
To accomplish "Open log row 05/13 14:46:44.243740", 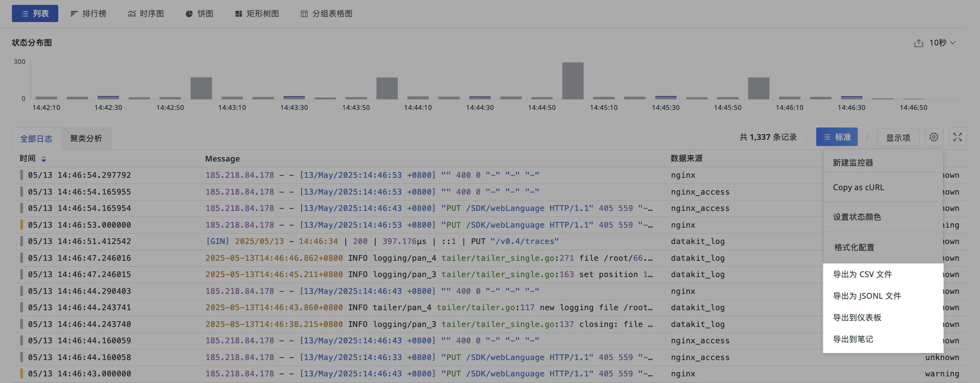I will coord(489,324).
